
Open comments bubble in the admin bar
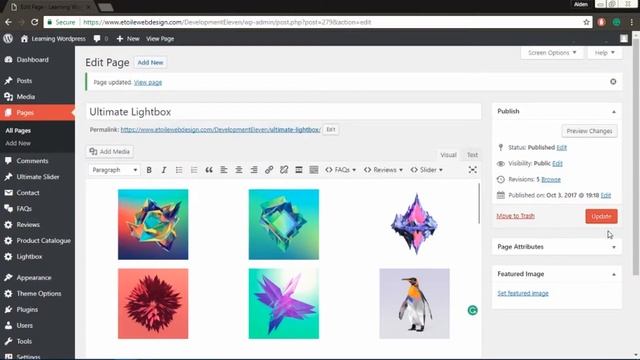click(100, 39)
